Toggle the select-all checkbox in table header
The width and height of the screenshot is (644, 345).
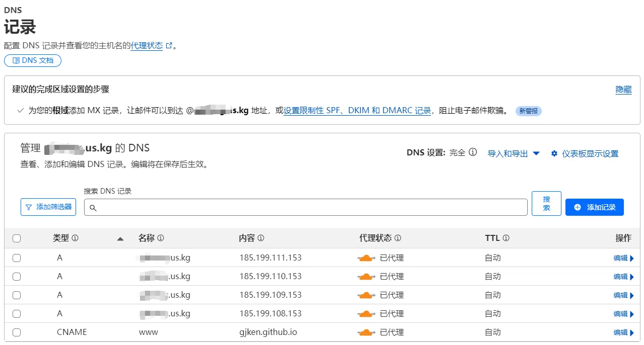tap(17, 238)
